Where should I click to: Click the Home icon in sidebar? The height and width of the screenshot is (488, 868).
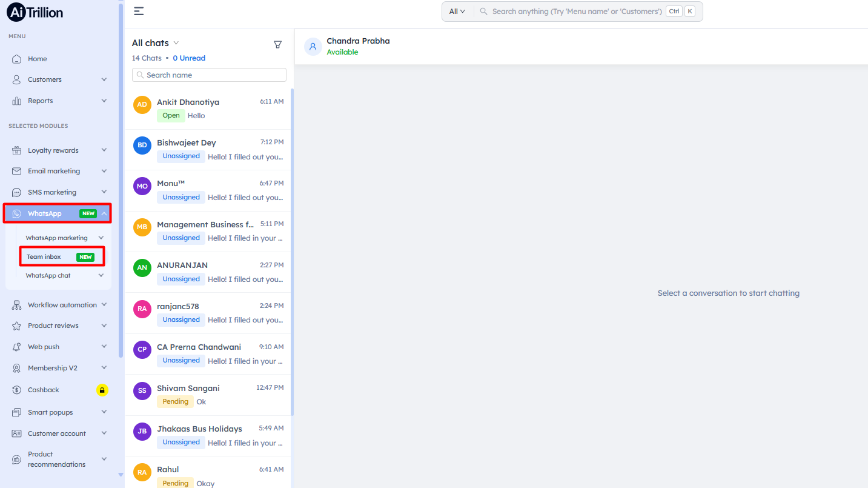(x=17, y=59)
